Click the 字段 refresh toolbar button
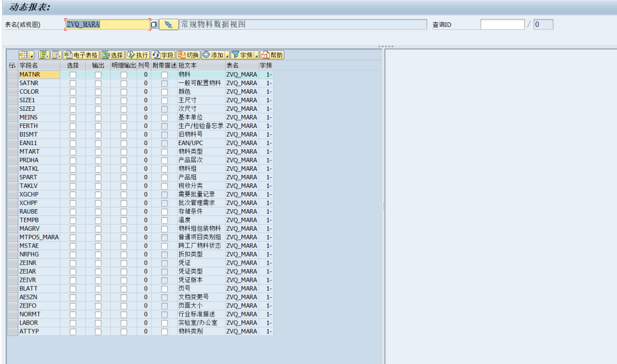This screenshot has width=617, height=364. click(163, 55)
